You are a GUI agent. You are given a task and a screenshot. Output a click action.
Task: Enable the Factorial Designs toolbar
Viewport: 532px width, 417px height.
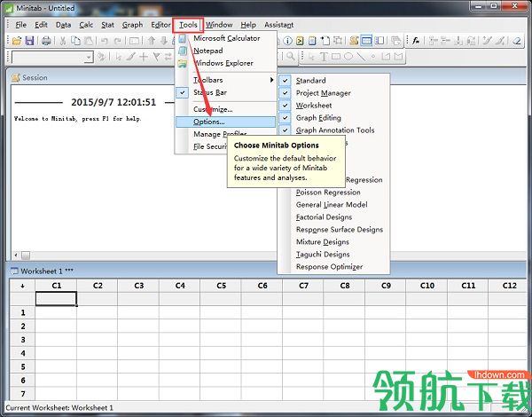(324, 217)
